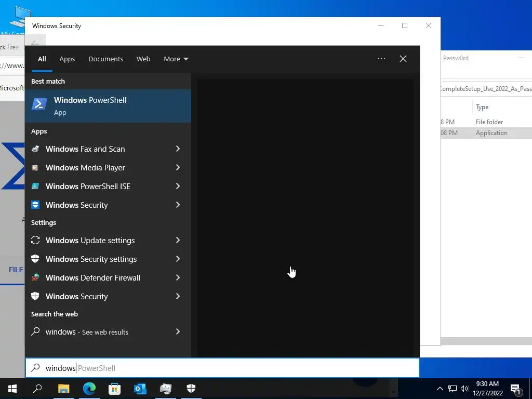Open Windows Update settings result
532x399 pixels.
coord(108,240)
